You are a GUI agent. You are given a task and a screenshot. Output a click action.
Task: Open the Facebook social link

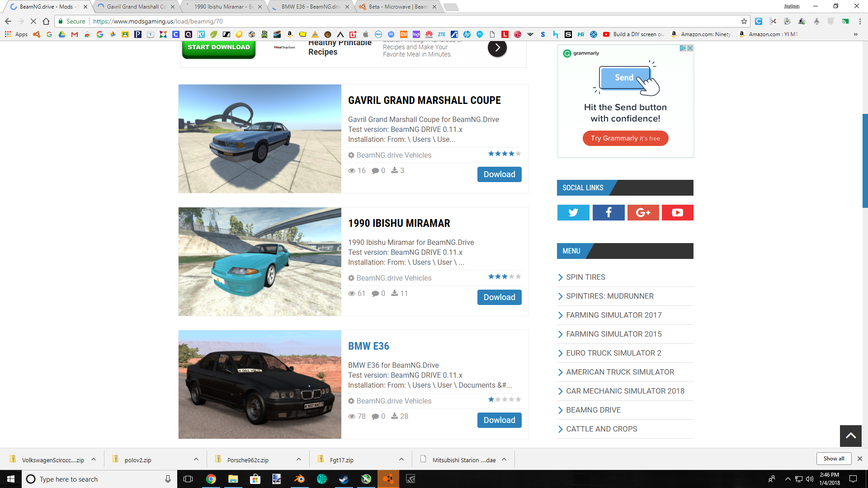pos(609,212)
